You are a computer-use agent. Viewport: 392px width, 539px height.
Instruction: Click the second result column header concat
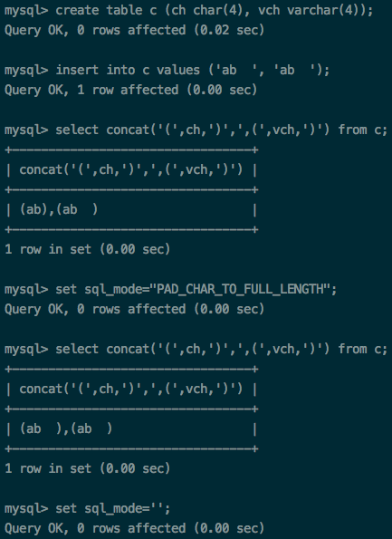pos(131,390)
